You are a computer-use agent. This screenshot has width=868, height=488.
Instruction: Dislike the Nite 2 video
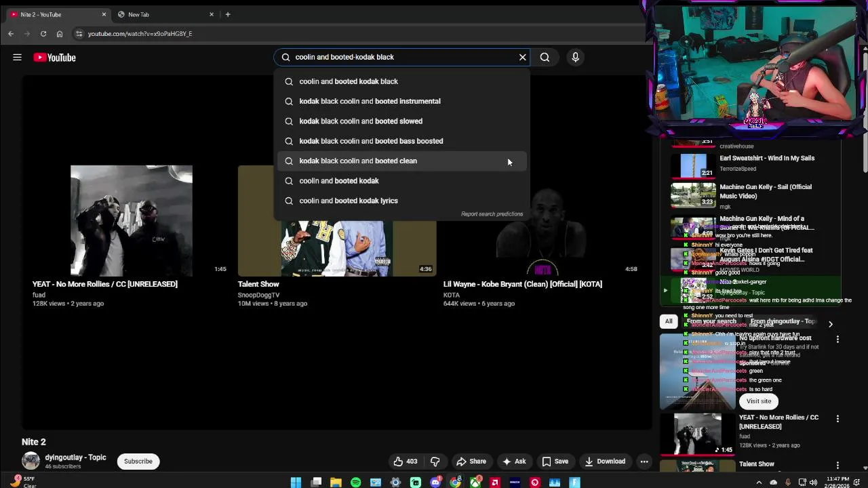click(x=435, y=462)
